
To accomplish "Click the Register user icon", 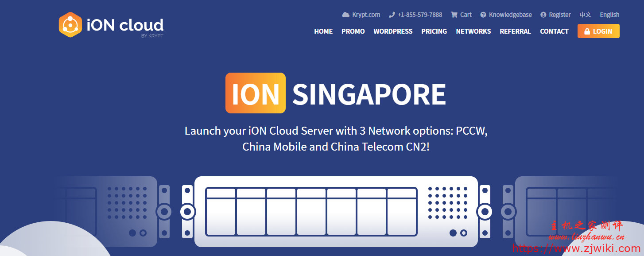I will coord(543,15).
